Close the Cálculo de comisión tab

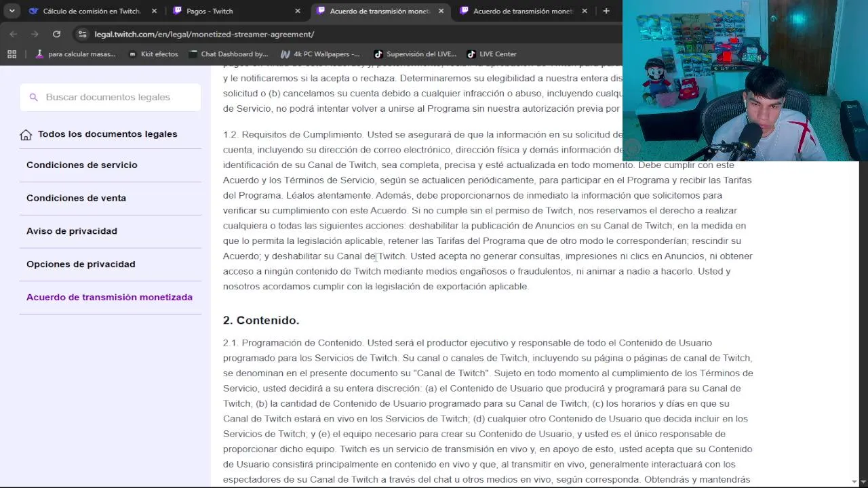[154, 11]
